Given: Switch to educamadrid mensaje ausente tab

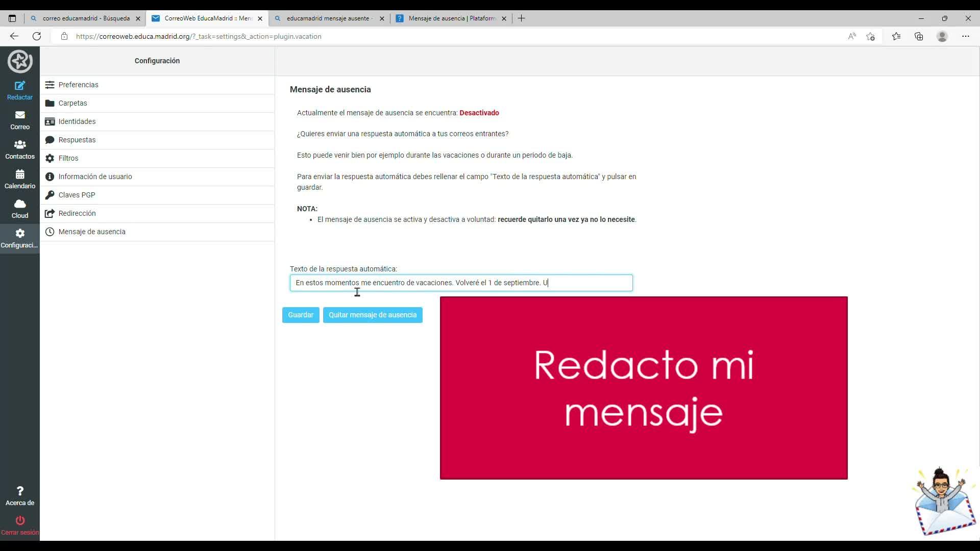Looking at the screenshot, I should tap(328, 18).
